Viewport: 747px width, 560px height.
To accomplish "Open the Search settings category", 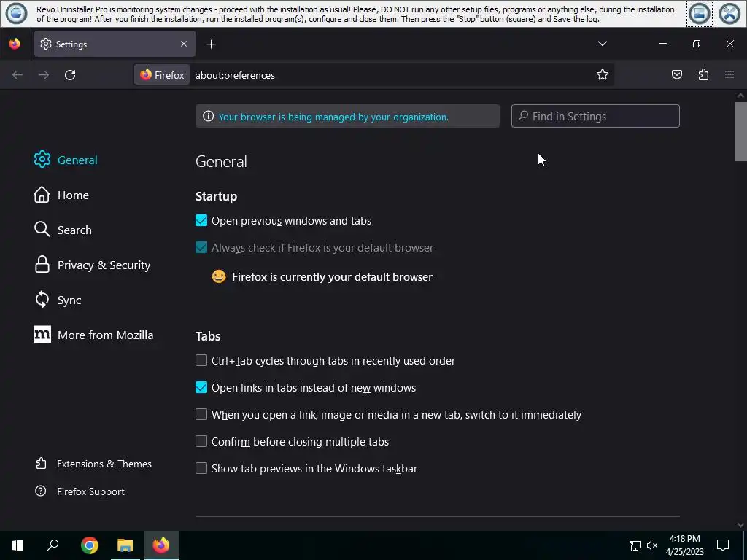I will tap(63, 230).
